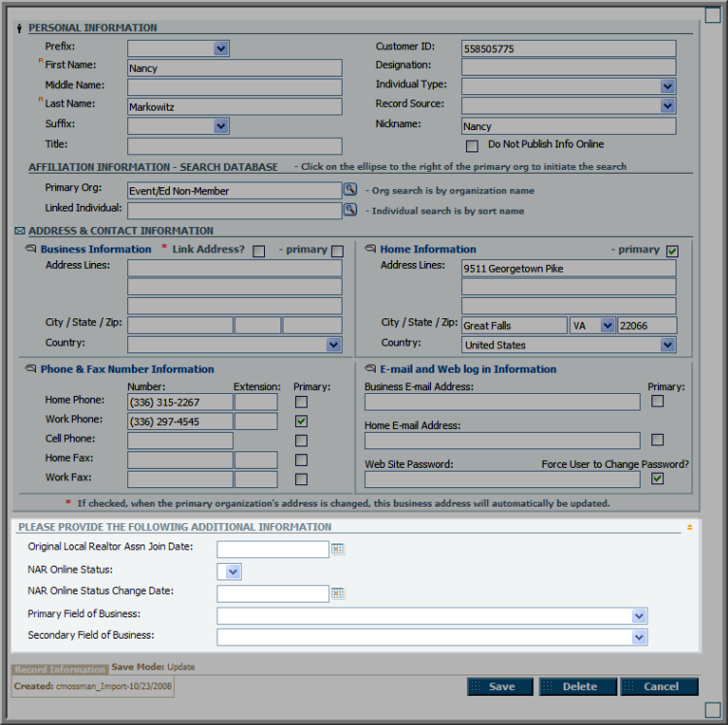Click the Primary Org search magnifier icon

pyautogui.click(x=350, y=189)
